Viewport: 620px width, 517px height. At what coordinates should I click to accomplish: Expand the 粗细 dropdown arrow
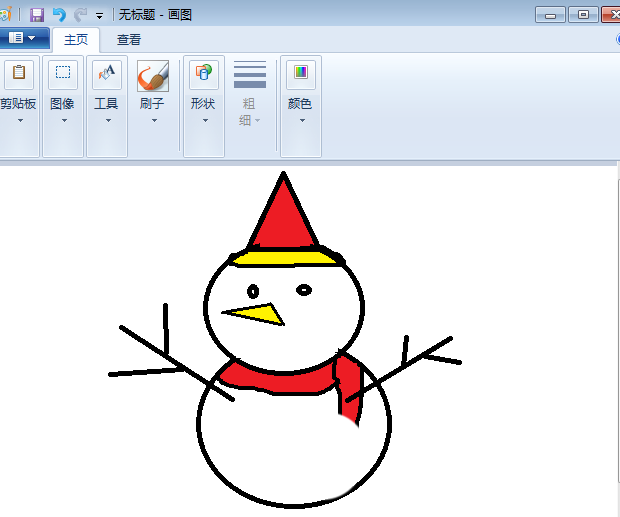[x=257, y=120]
